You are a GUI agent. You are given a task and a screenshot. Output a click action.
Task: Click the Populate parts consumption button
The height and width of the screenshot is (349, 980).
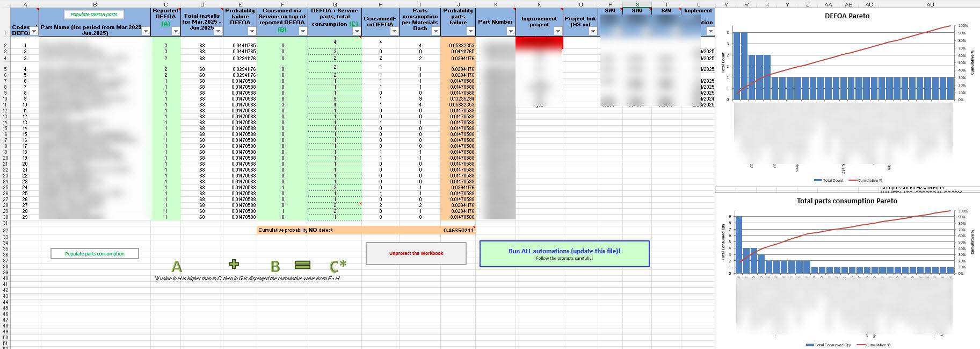(x=95, y=254)
